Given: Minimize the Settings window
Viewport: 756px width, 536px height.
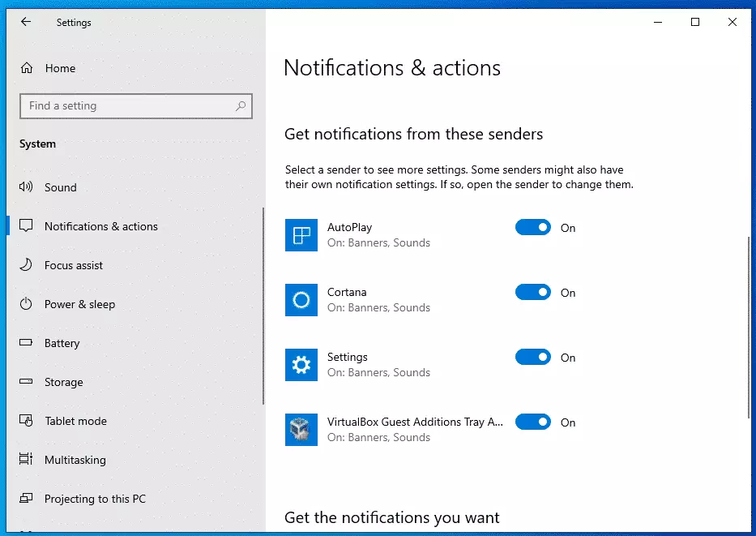Looking at the screenshot, I should (x=658, y=22).
